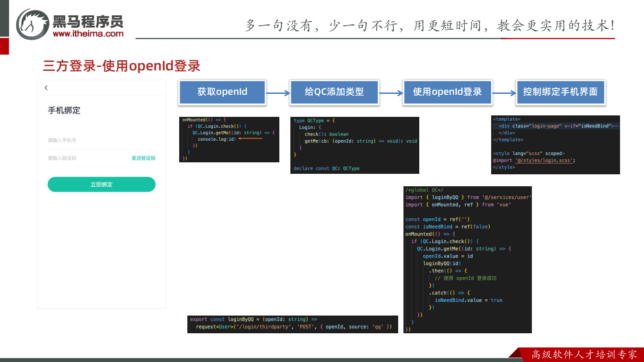Click the 发送验证码 link
The width and height of the screenshot is (644, 362).
click(x=143, y=158)
